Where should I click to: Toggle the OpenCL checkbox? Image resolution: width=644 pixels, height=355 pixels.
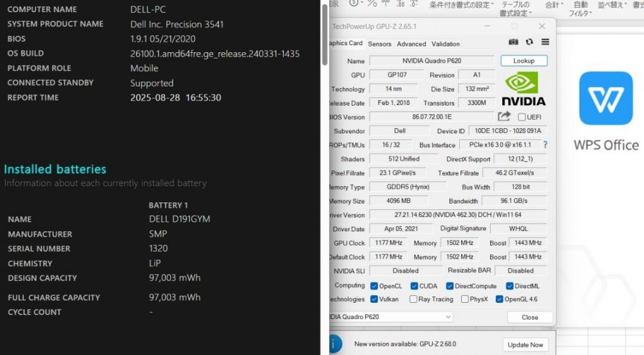[374, 286]
